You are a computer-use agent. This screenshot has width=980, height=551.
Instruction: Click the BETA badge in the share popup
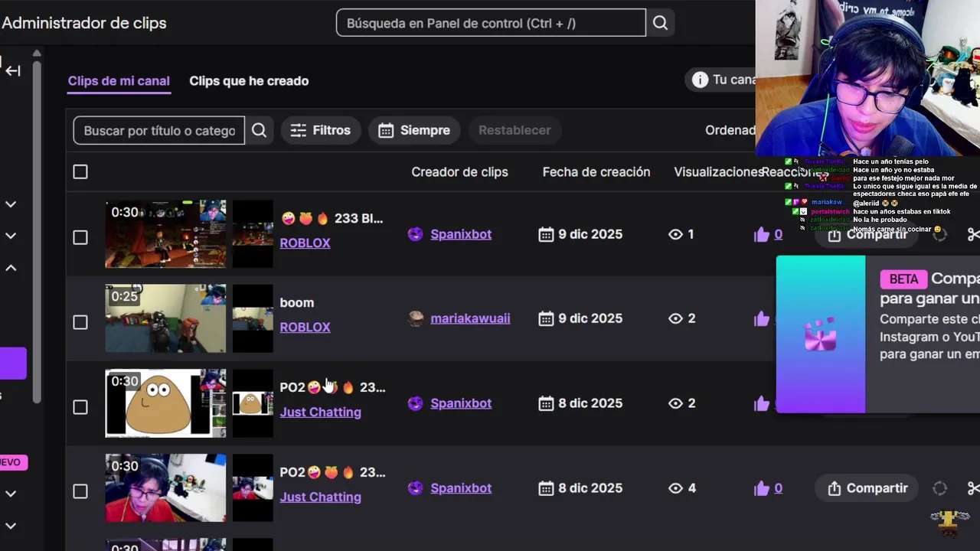(x=903, y=279)
